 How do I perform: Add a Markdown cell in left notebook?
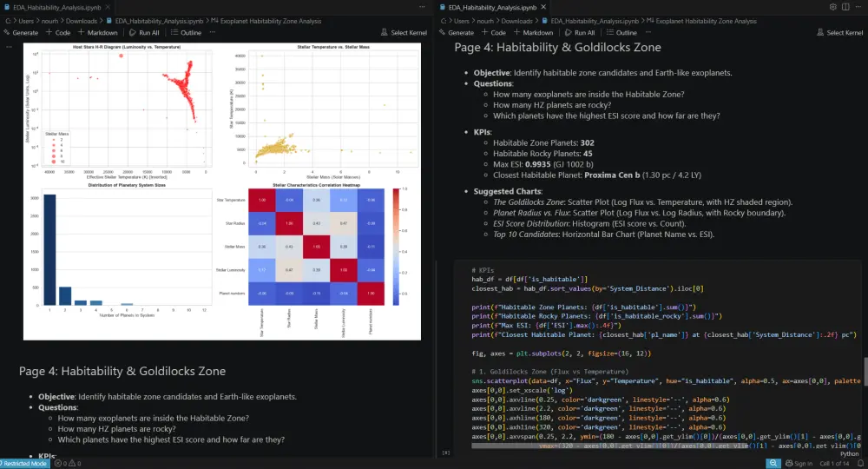tap(97, 33)
